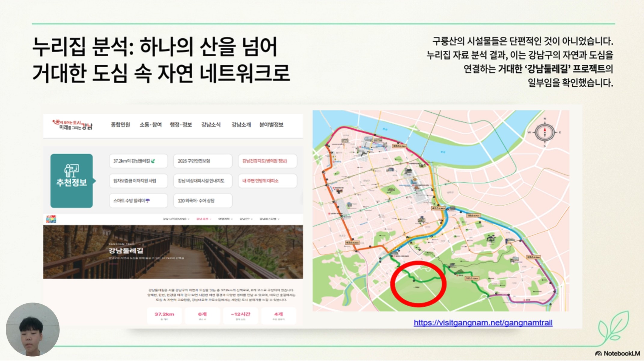
Task: Open the 강남소개 menu
Action: pos(241,124)
